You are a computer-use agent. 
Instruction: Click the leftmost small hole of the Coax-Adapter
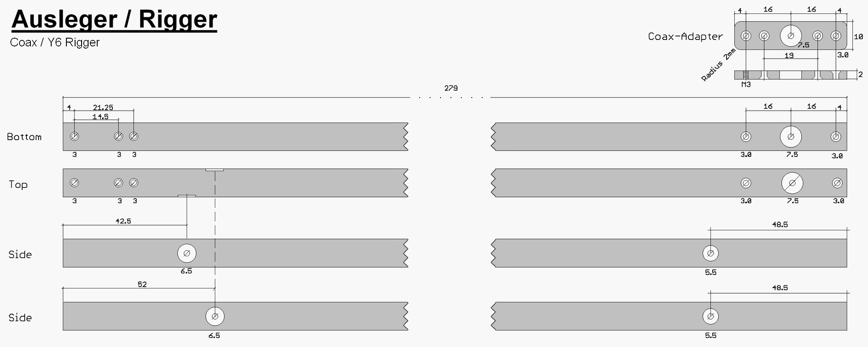click(746, 36)
